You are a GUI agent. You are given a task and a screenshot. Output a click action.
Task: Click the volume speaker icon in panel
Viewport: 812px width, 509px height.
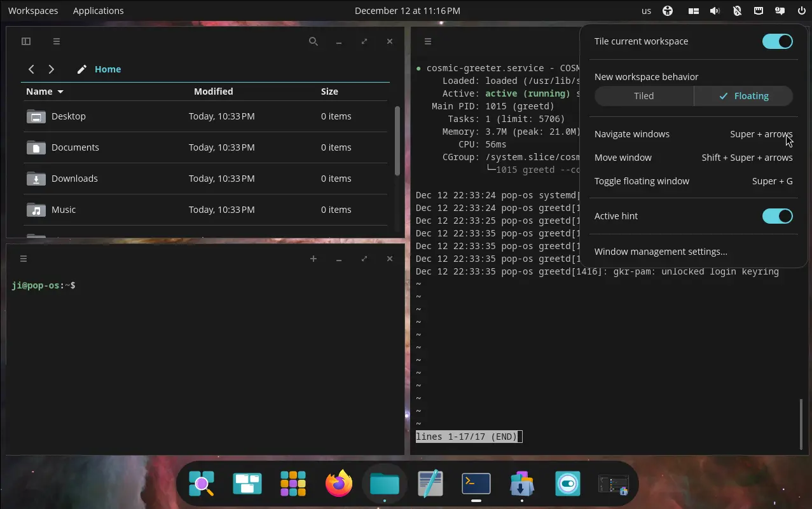coord(715,11)
